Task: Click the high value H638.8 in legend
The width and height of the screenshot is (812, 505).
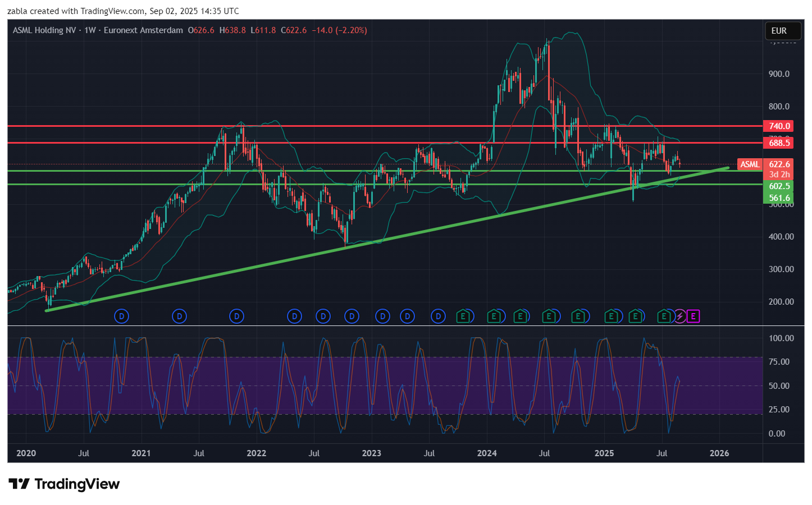Action: point(232,30)
